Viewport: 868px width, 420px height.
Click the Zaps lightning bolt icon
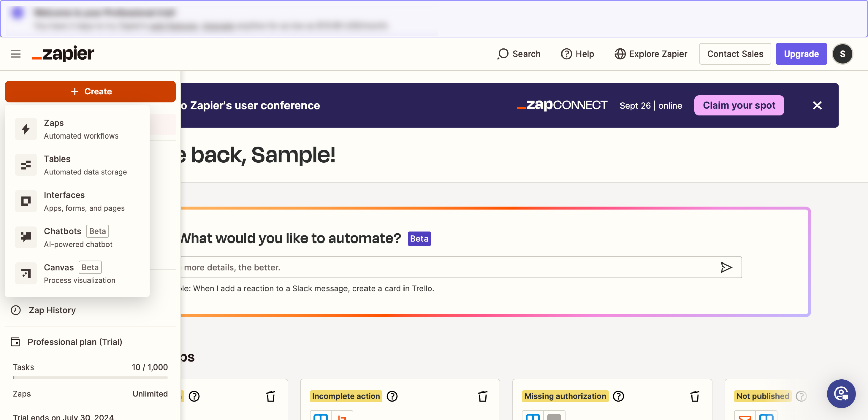click(x=26, y=129)
